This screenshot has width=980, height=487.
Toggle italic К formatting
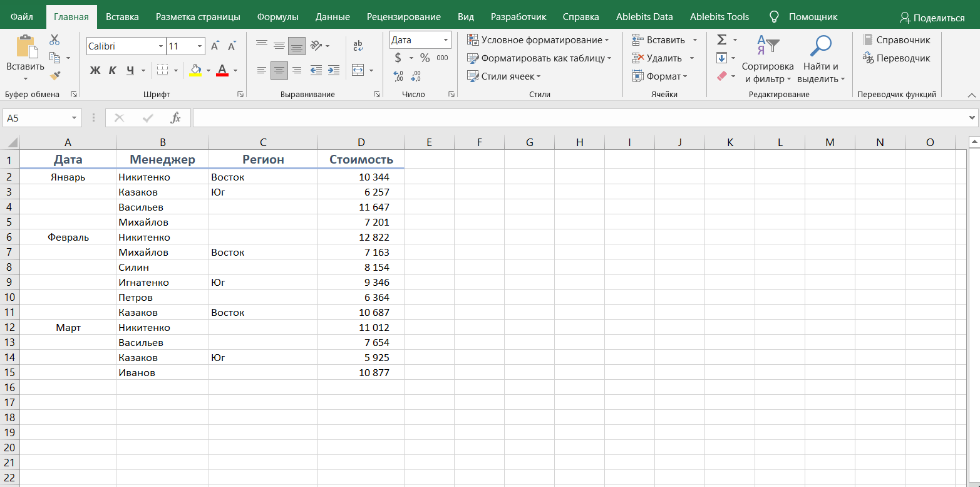click(113, 70)
